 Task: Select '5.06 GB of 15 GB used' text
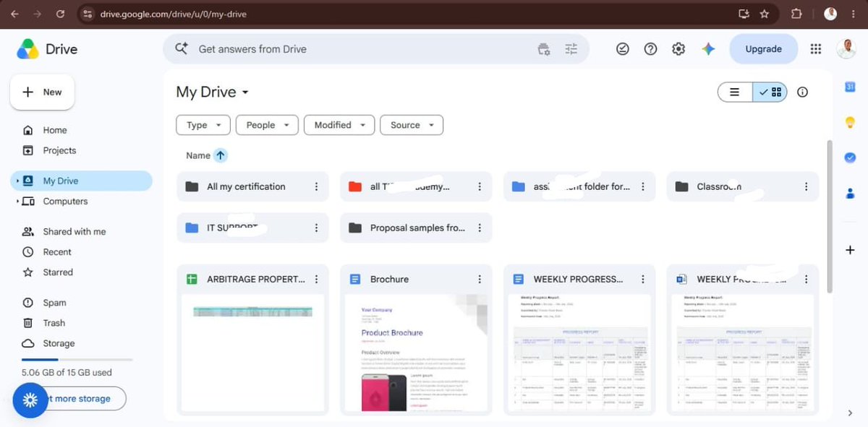click(67, 373)
